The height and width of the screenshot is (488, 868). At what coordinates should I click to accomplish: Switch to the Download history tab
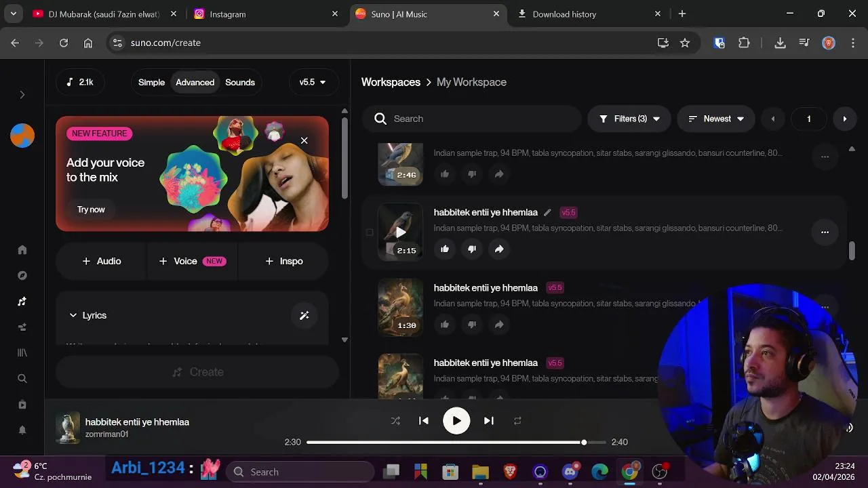tap(589, 14)
